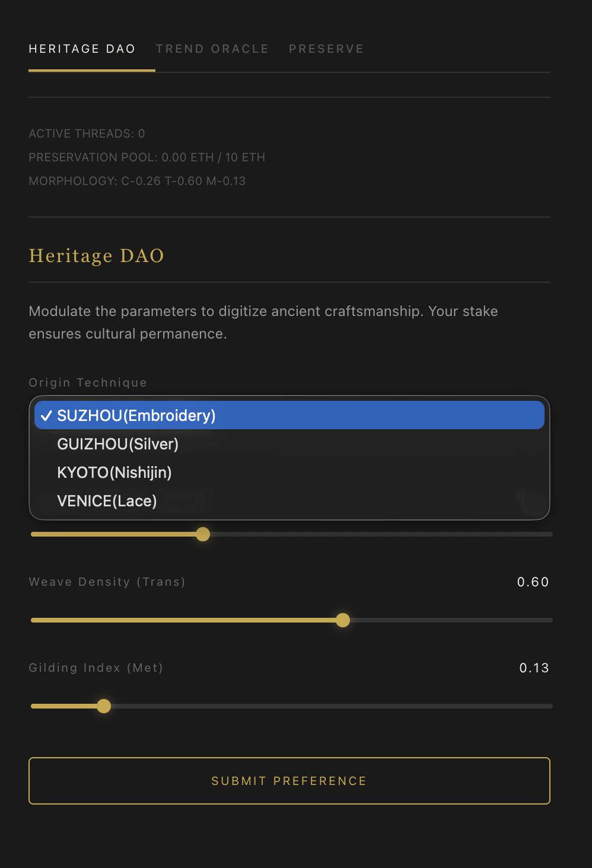Open the Preserve tab
This screenshot has height=868, width=592.
(x=326, y=49)
